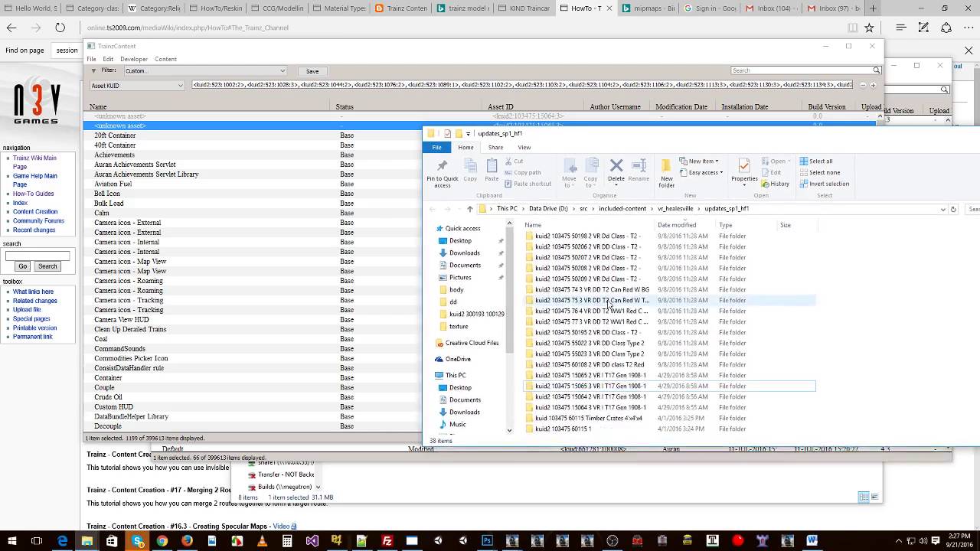980x551 pixels.
Task: Click the KUID filter text field
Action: [522, 85]
